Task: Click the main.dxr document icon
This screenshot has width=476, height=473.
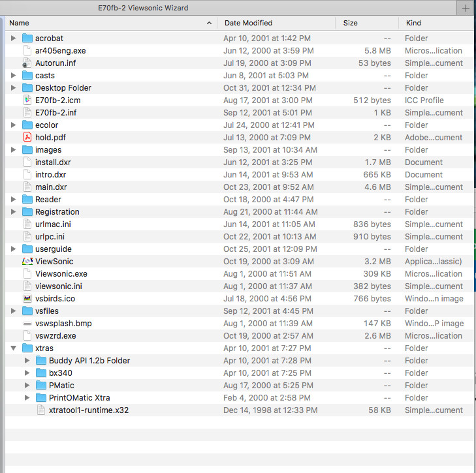Action: pyautogui.click(x=27, y=187)
